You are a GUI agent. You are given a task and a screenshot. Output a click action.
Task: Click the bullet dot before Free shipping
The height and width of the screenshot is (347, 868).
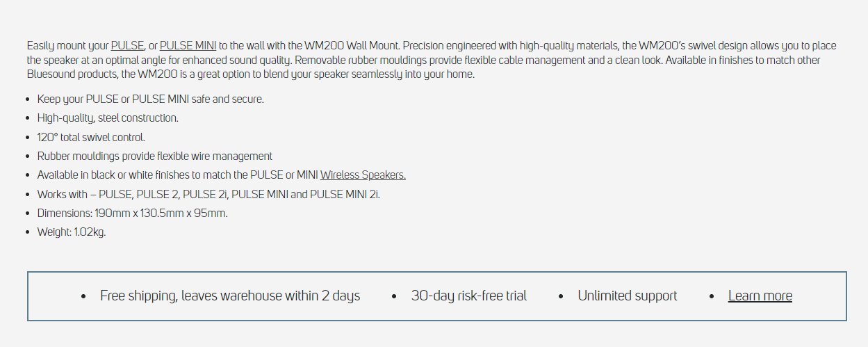click(x=83, y=297)
